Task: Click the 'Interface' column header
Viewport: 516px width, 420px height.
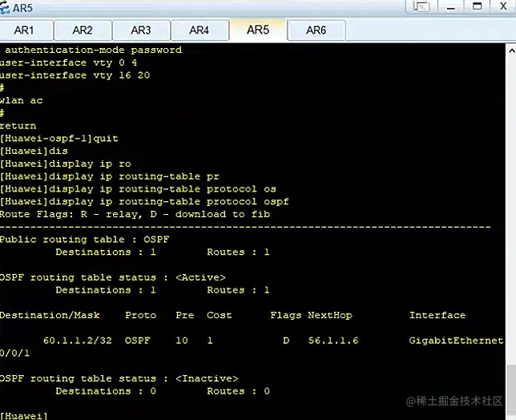Action: pyautogui.click(x=437, y=315)
